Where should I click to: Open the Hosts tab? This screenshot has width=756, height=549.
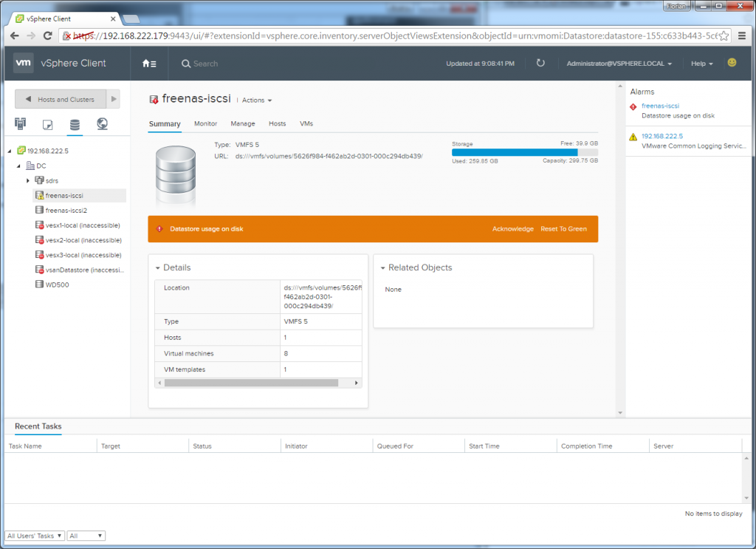pos(277,123)
